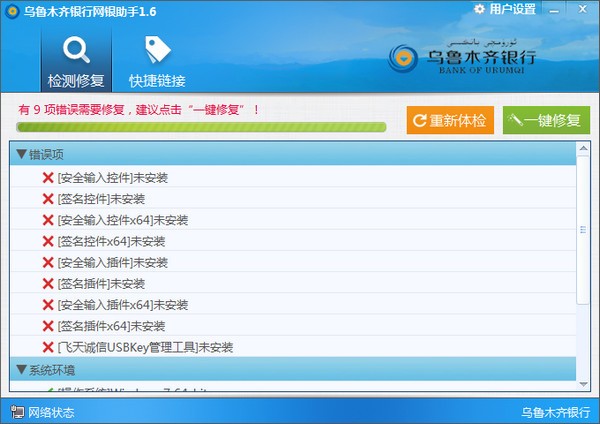Collapse the 系统环境 section
Viewport: 600px width, 424px height.
tap(21, 370)
